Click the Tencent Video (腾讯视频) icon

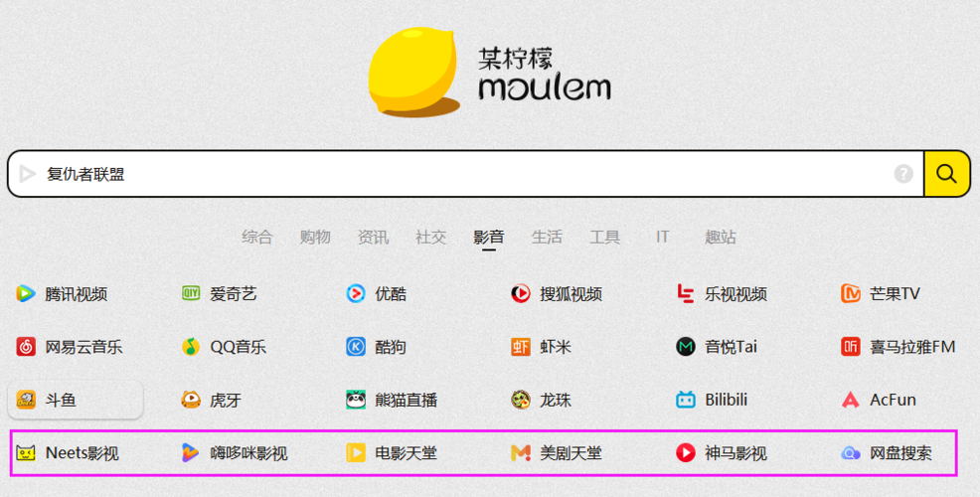26,293
